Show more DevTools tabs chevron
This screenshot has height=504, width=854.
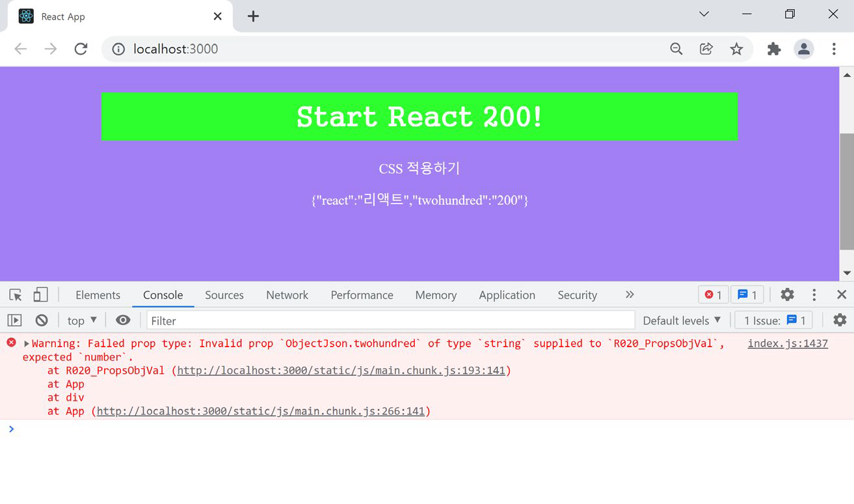tap(630, 295)
